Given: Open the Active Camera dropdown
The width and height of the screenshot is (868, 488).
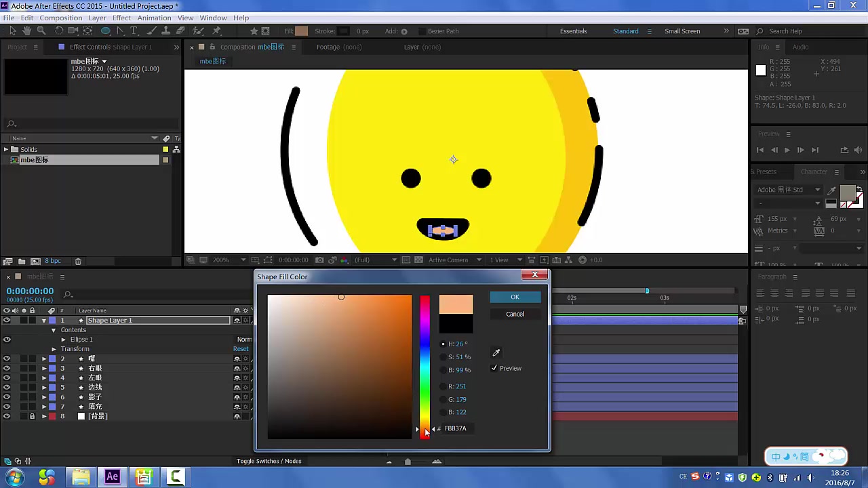Looking at the screenshot, I should 455,260.
